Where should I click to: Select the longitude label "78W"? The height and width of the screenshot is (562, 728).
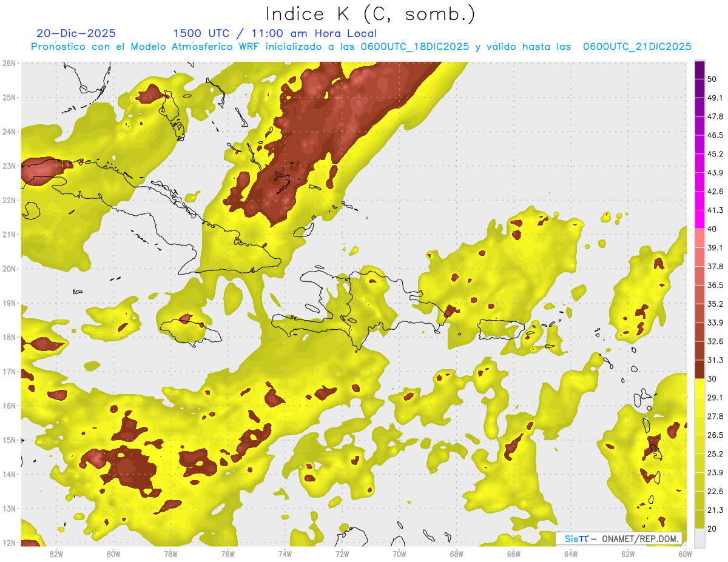[x=170, y=554]
